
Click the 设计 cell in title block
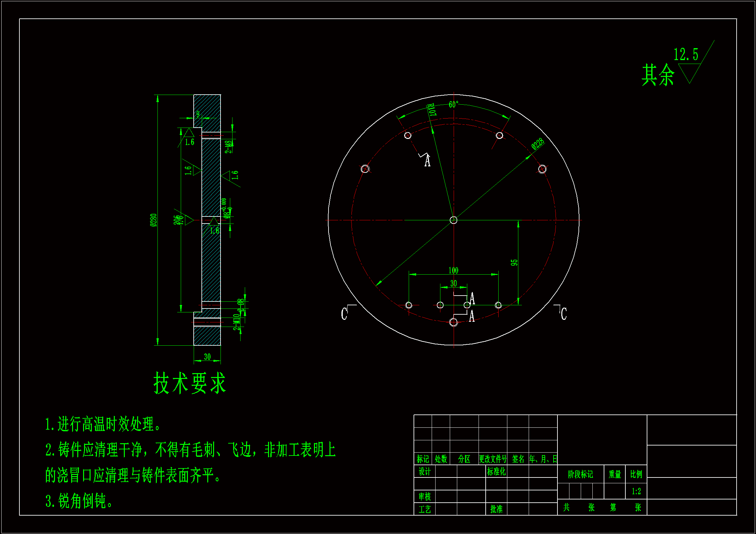coord(425,472)
